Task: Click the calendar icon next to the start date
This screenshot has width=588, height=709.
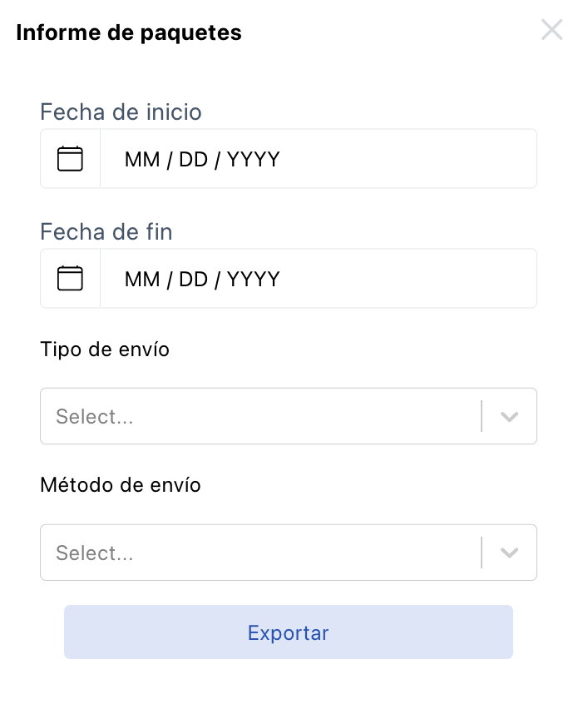Action: 70,158
